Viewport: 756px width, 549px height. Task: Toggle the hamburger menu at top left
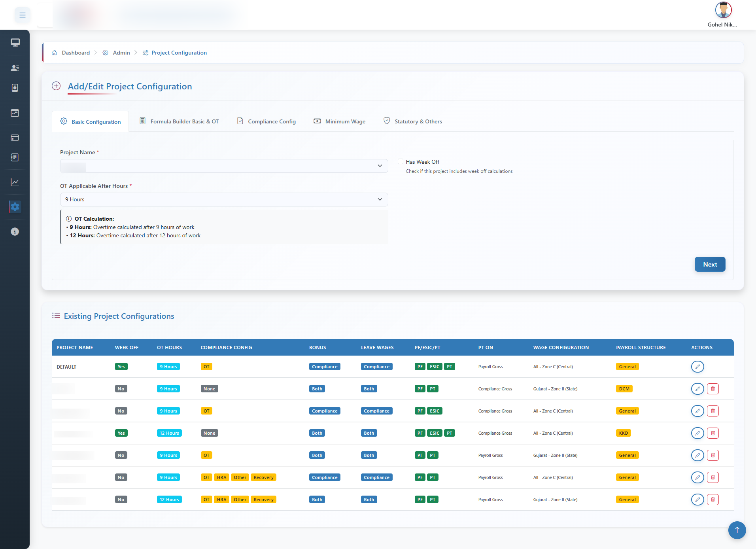click(23, 15)
